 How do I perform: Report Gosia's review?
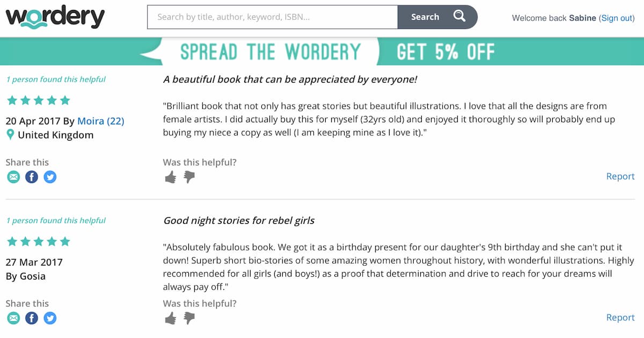(620, 317)
